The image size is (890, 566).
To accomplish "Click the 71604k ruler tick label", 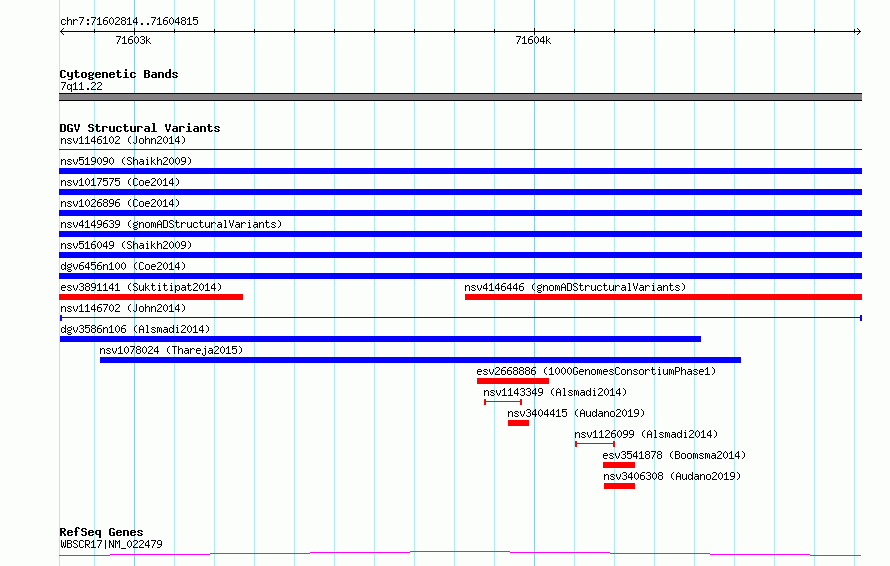I will pos(533,40).
